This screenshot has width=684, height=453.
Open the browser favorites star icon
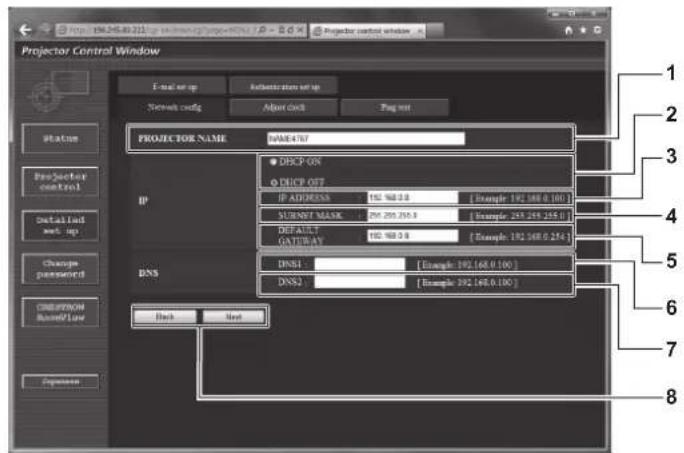click(x=583, y=30)
